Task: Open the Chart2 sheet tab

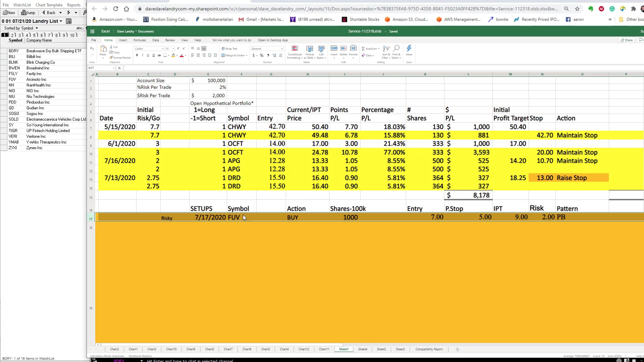Action: tap(114, 349)
